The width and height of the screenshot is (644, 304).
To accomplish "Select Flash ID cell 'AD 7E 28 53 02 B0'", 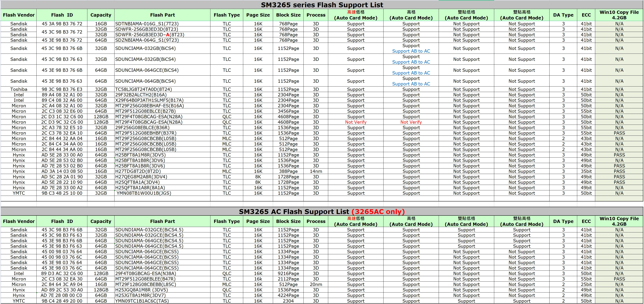I will 62,166.
